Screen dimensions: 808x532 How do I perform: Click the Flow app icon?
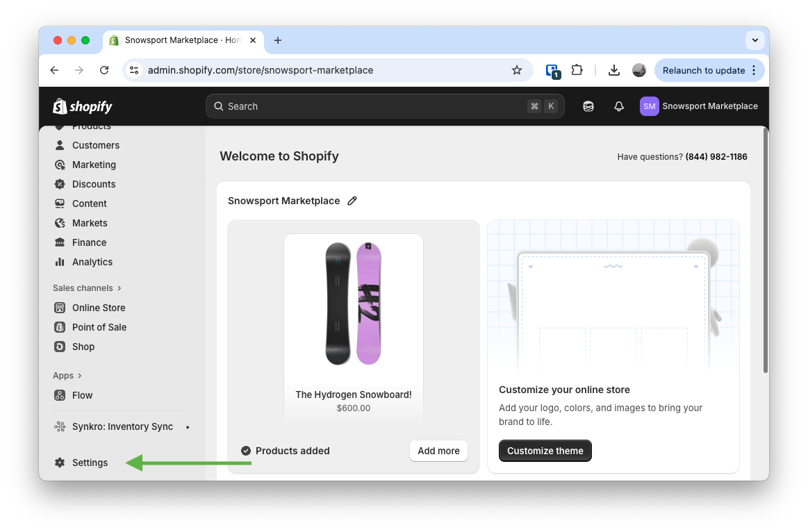60,395
